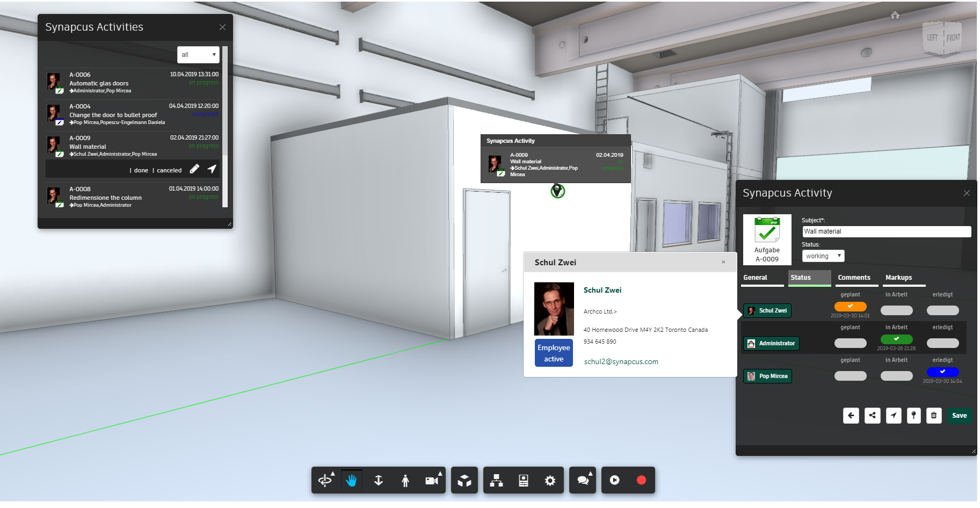The width and height of the screenshot is (980, 508).
Task: Mark activity A-0009 as canceled
Action: (x=169, y=170)
